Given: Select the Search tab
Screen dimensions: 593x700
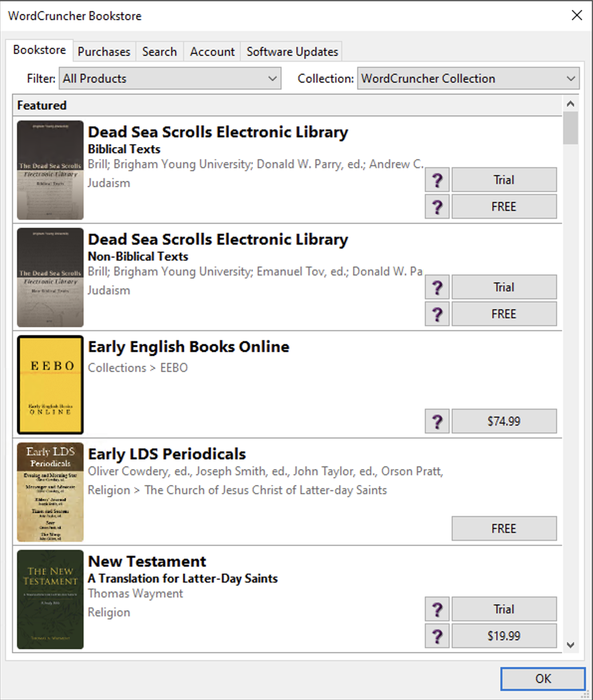Looking at the screenshot, I should pyautogui.click(x=159, y=52).
